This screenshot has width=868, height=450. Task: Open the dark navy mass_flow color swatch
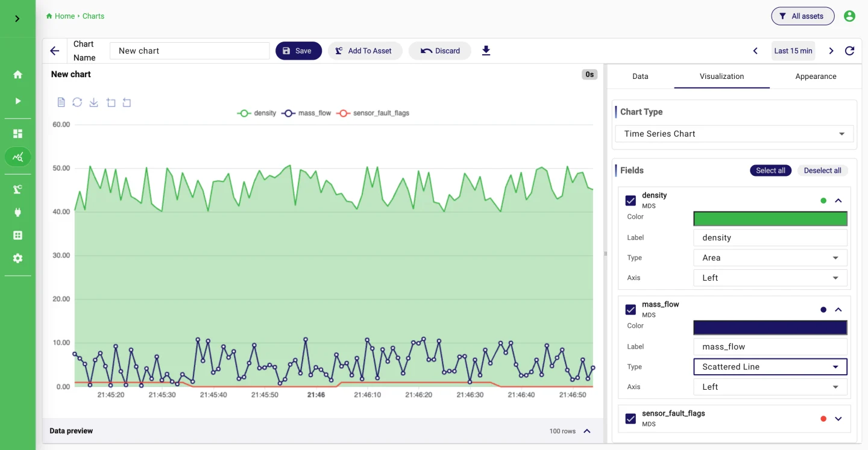(770, 328)
